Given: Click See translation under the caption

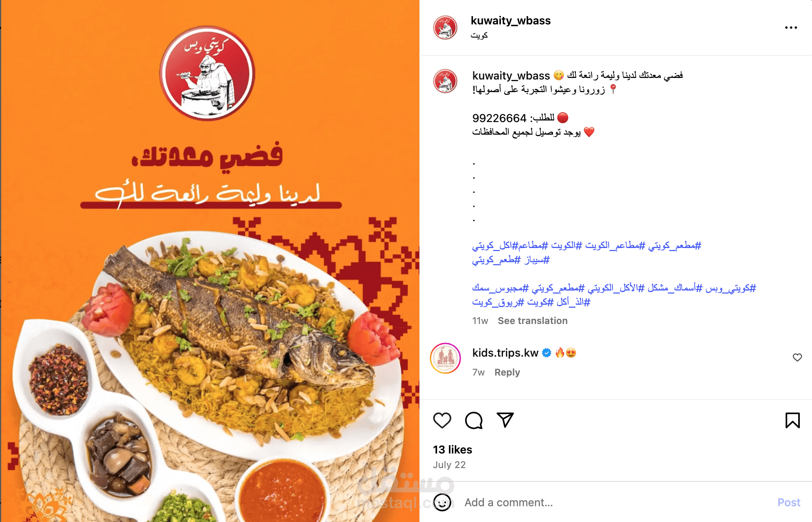Looking at the screenshot, I should 532,321.
